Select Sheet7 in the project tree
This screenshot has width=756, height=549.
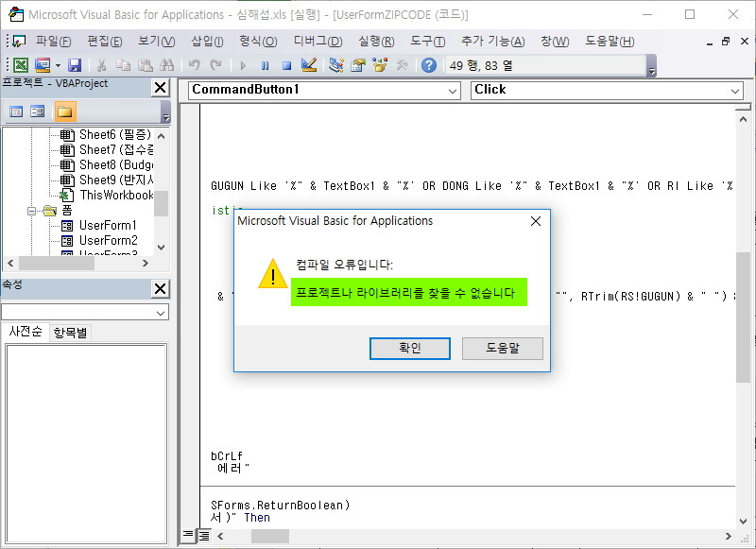point(116,150)
